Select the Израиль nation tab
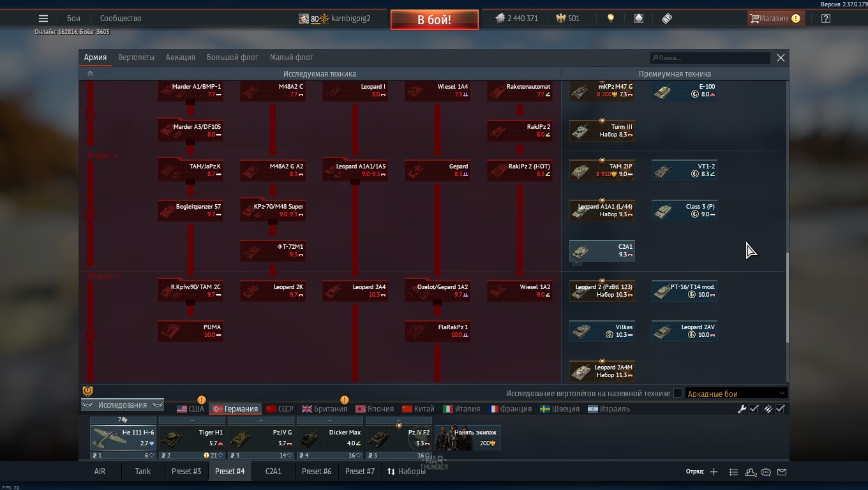The height and width of the screenshot is (490, 868). click(608, 409)
